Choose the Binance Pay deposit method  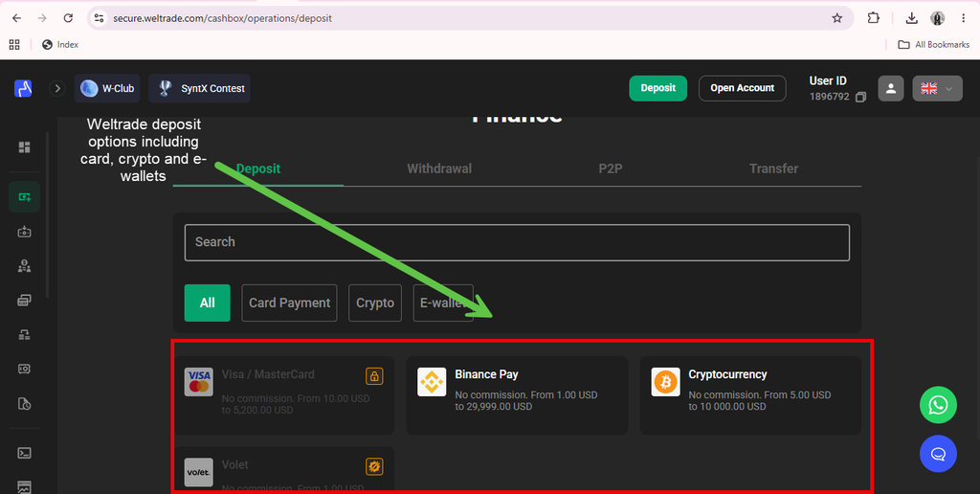click(x=517, y=395)
